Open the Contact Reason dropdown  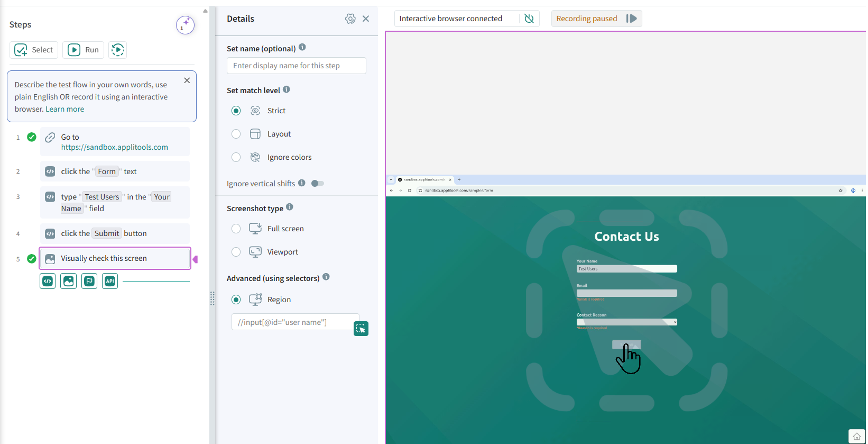tap(626, 322)
